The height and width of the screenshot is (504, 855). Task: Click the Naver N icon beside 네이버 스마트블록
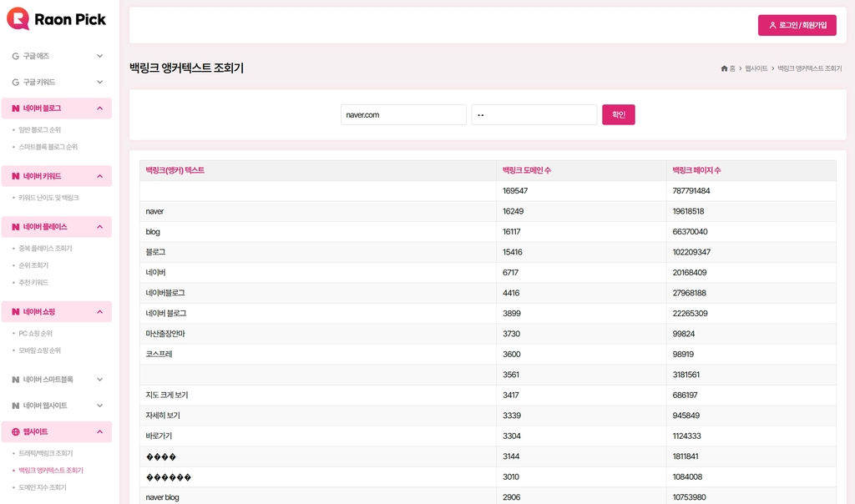point(15,379)
